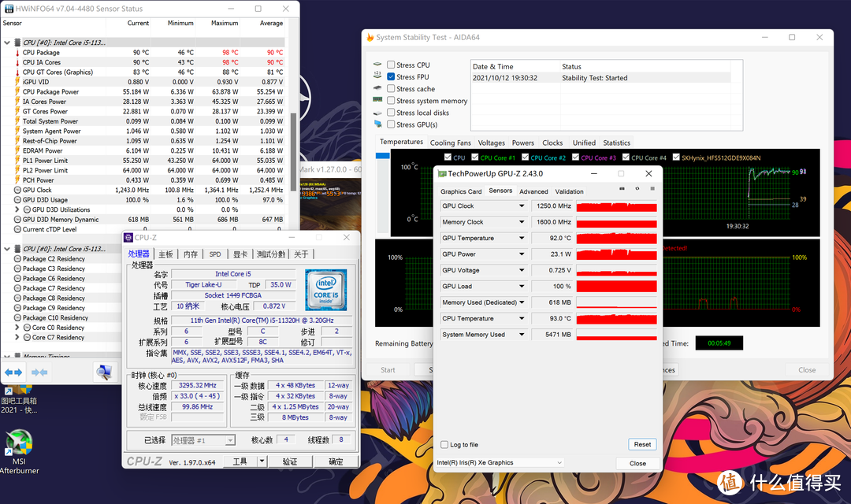The width and height of the screenshot is (851, 504).
Task: Open the GPU Temperature sensor dropdown
Action: tap(522, 238)
